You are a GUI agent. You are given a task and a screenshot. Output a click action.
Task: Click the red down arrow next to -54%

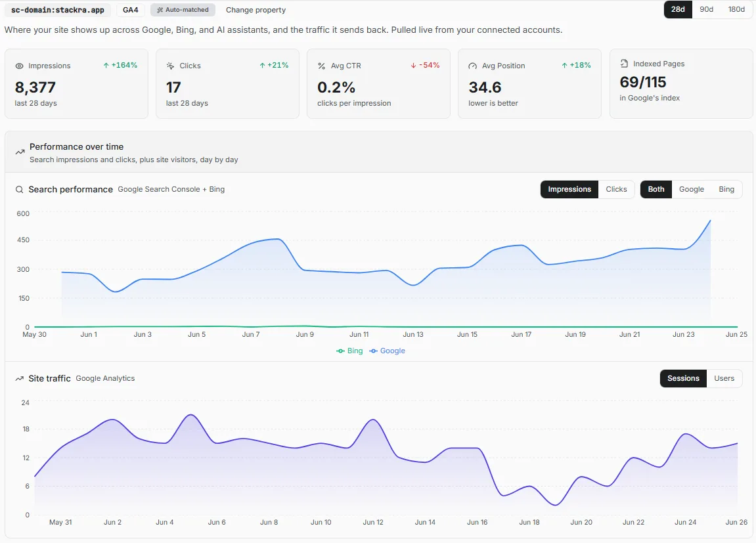tap(413, 65)
